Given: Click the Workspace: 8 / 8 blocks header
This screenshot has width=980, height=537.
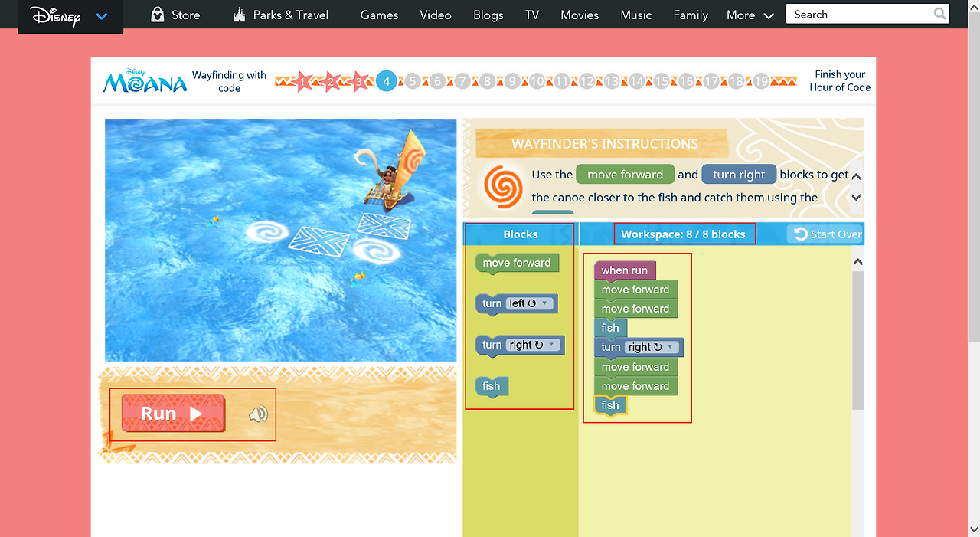Looking at the screenshot, I should point(683,234).
